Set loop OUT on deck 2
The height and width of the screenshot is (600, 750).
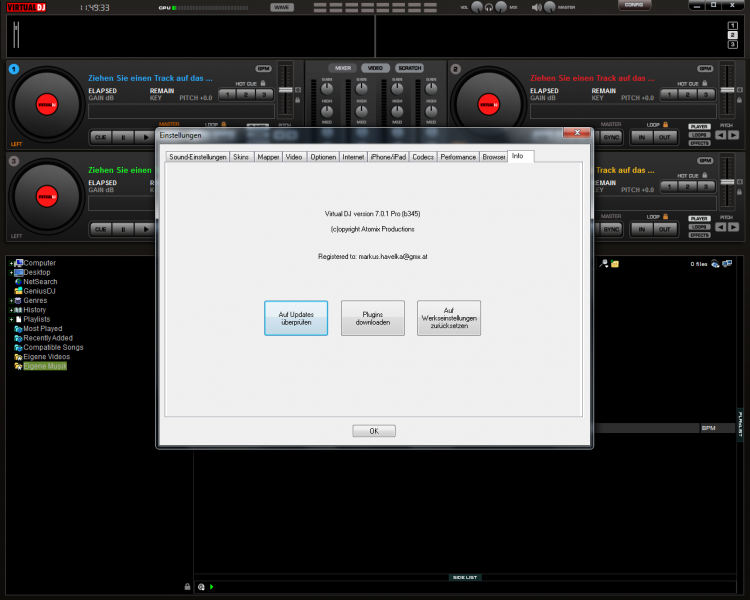(664, 137)
